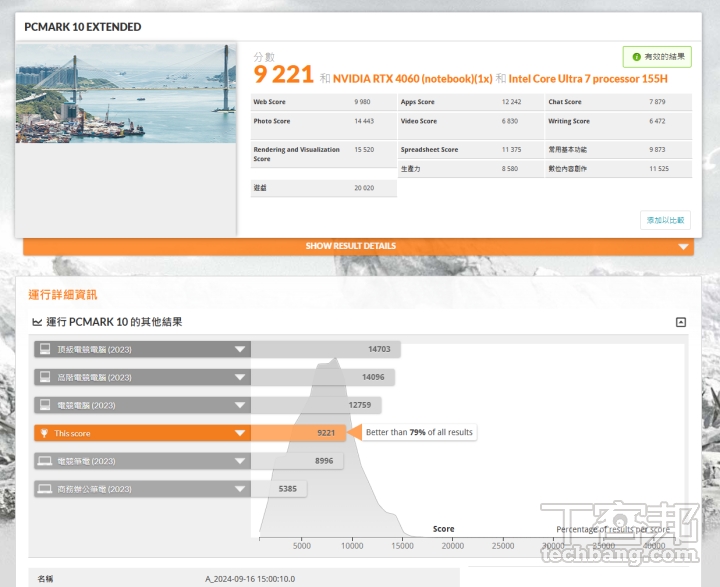720x587 pixels.
Task: Click the add to compare button
Action: click(x=666, y=220)
